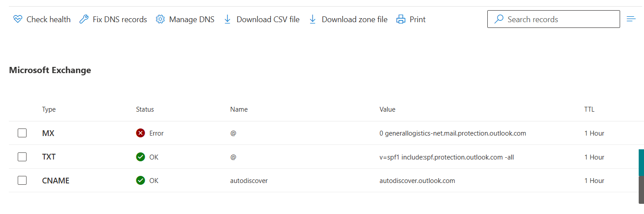Viewport: 644px width, 214px height.
Task: Check the CNAME record checkbox
Action: [22, 180]
